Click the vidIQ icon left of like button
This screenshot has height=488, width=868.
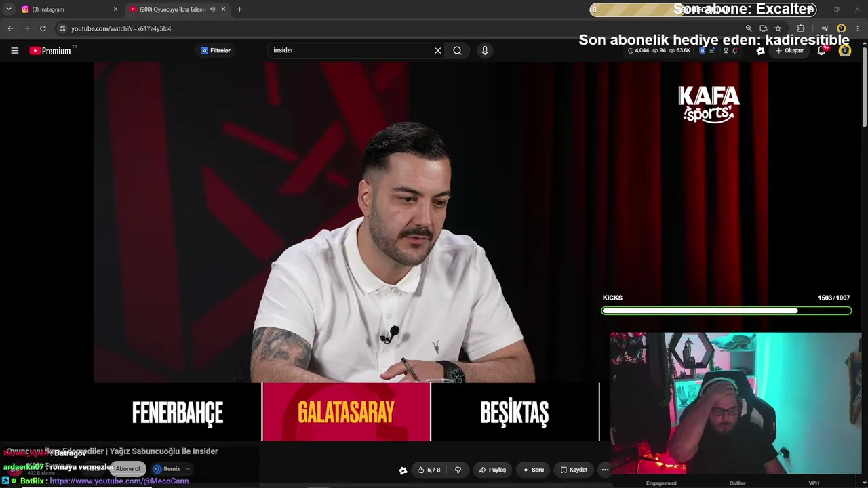[x=403, y=470]
